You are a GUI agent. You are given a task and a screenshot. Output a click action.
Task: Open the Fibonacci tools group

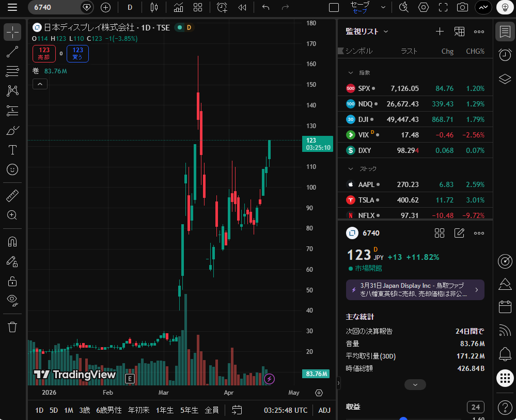click(x=12, y=71)
